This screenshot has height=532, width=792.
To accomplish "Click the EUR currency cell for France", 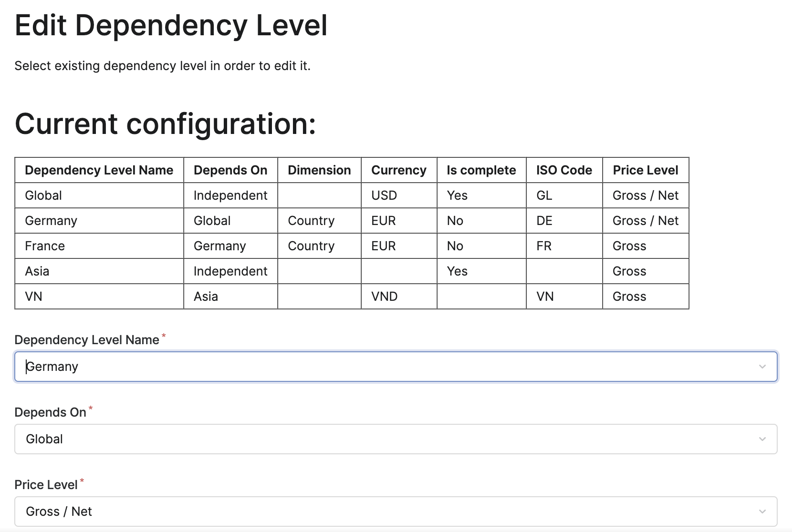I will 383,246.
